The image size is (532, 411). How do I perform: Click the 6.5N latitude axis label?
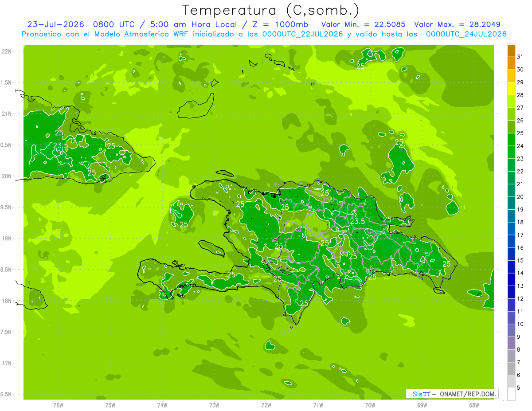(x=7, y=394)
